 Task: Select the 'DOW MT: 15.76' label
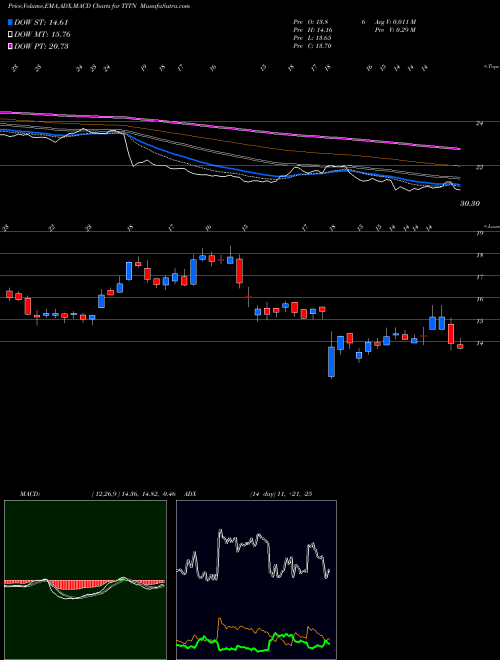(x=42, y=35)
